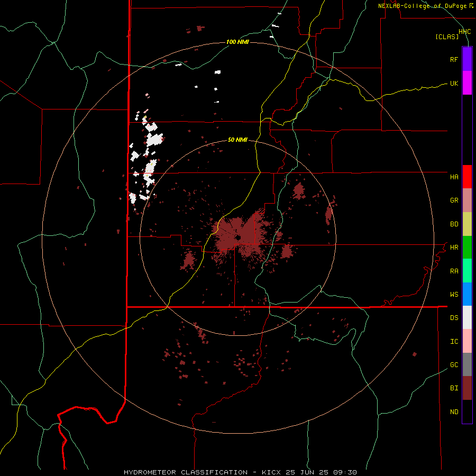Click the 'RF' legend label

click(x=454, y=59)
